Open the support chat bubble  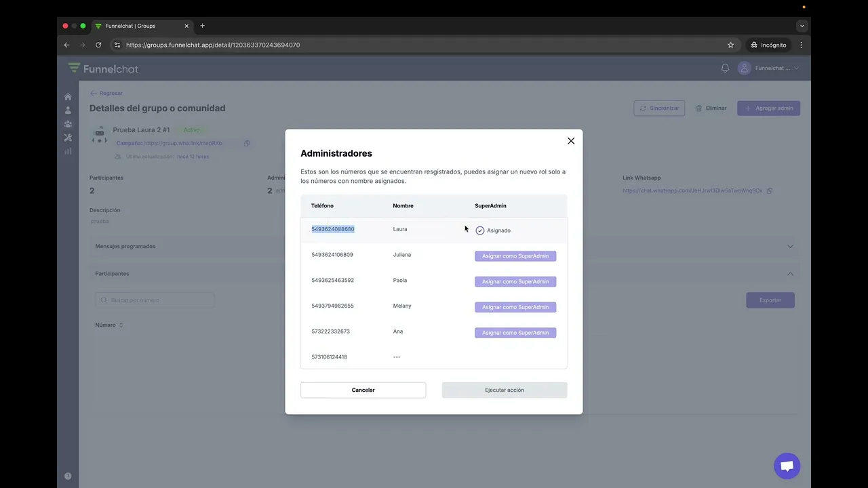tap(787, 466)
